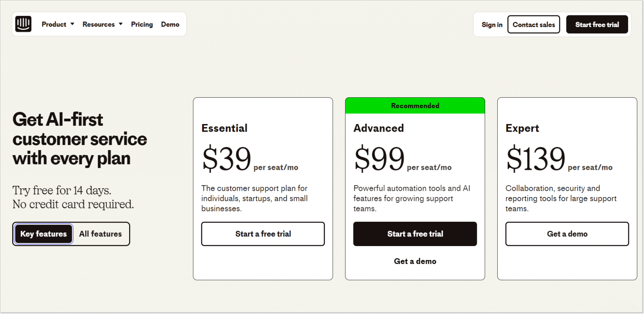Click Sign in link
This screenshot has width=644, height=314.
(x=492, y=24)
